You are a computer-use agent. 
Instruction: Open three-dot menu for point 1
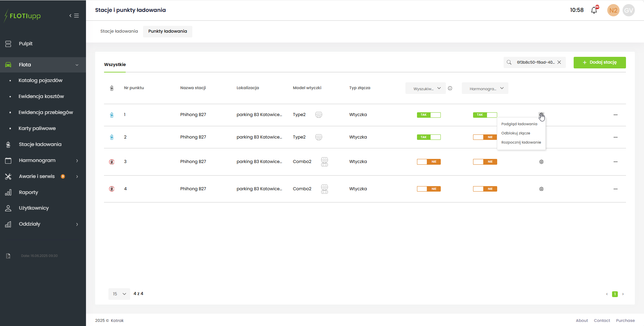(615, 115)
